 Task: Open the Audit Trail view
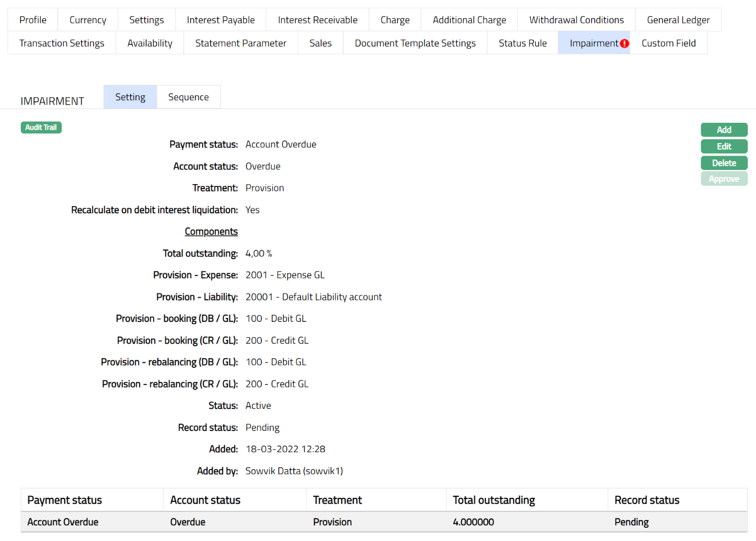tap(41, 127)
